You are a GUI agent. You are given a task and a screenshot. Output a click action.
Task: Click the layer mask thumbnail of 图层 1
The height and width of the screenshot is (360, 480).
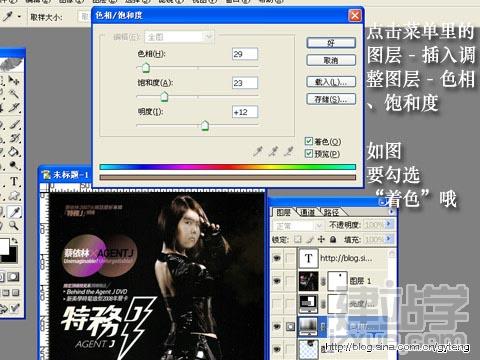[x=337, y=281]
